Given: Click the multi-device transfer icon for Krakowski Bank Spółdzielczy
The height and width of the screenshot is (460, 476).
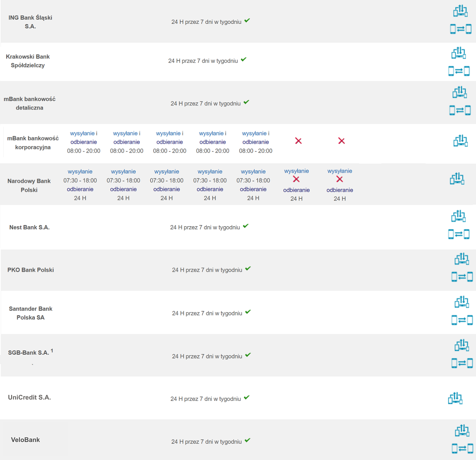Looking at the screenshot, I should (x=458, y=53).
